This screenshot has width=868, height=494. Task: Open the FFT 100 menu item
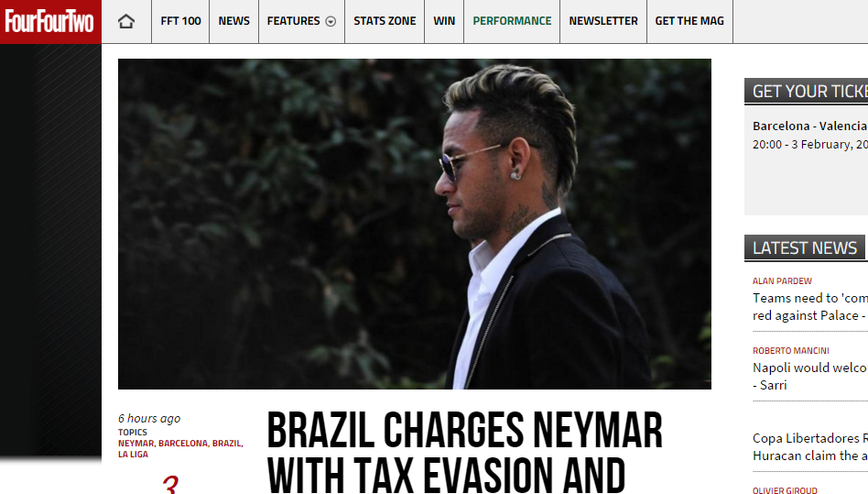tap(180, 21)
